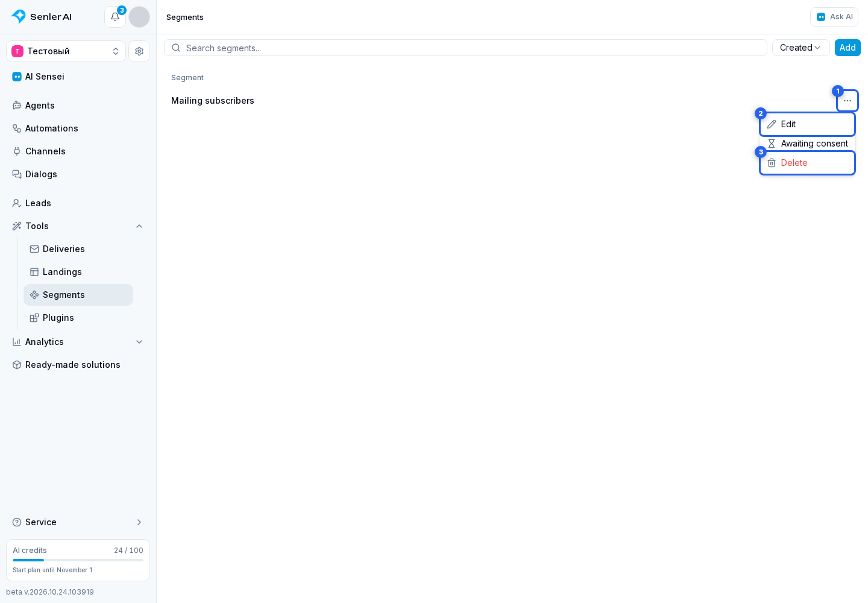Click the AI credits progress bar
The width and height of the screenshot is (868, 603).
tap(78, 560)
